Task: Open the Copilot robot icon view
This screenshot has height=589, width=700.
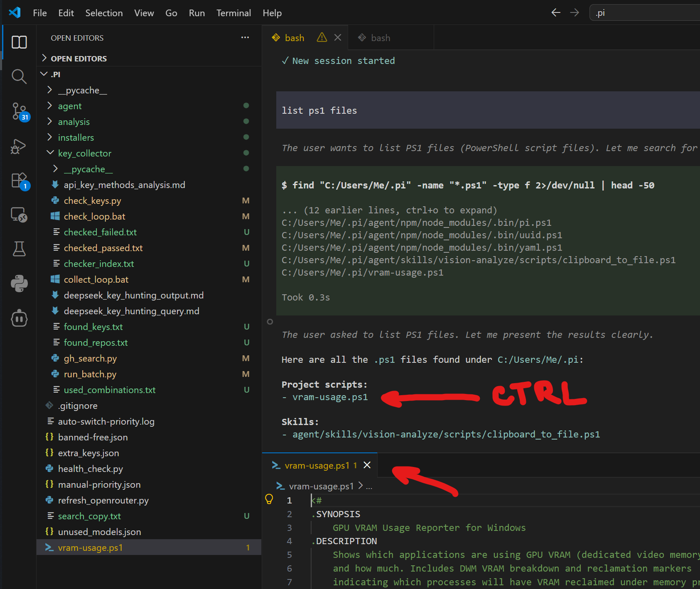Action: (x=19, y=318)
